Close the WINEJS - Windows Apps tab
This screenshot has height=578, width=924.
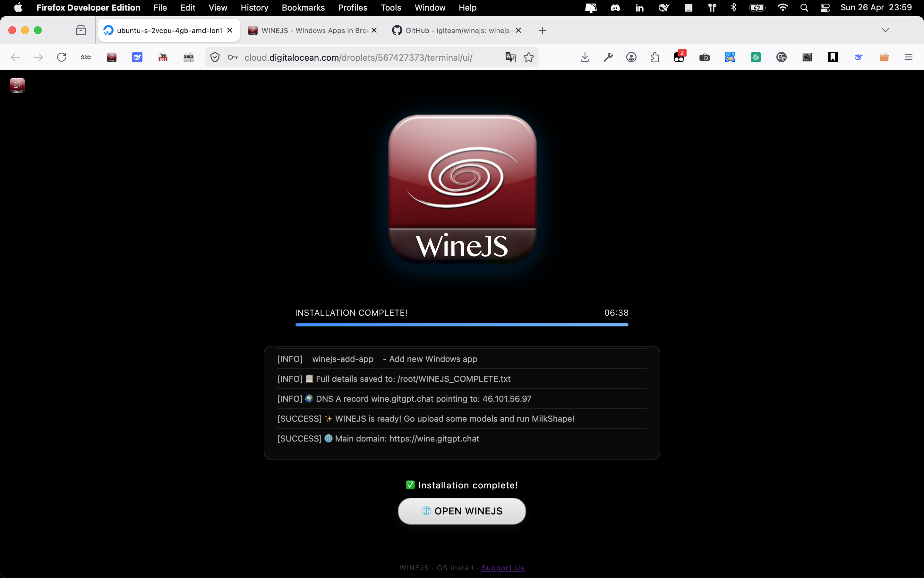pos(374,30)
